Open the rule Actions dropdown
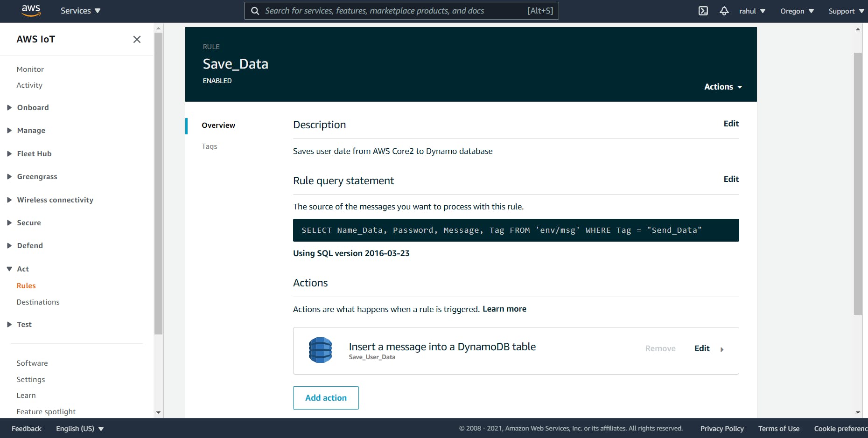Viewport: 868px width, 438px height. [723, 87]
